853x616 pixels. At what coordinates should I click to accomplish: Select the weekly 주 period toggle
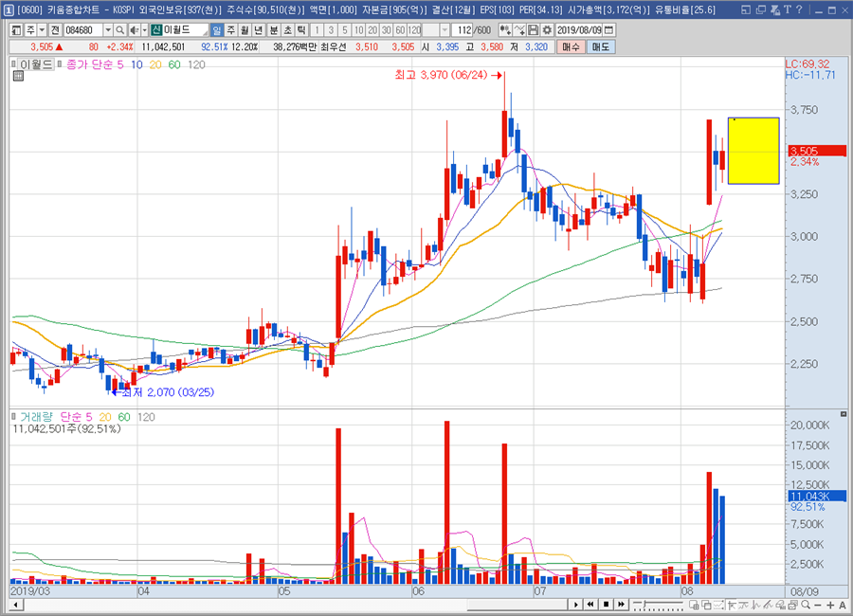[x=231, y=30]
